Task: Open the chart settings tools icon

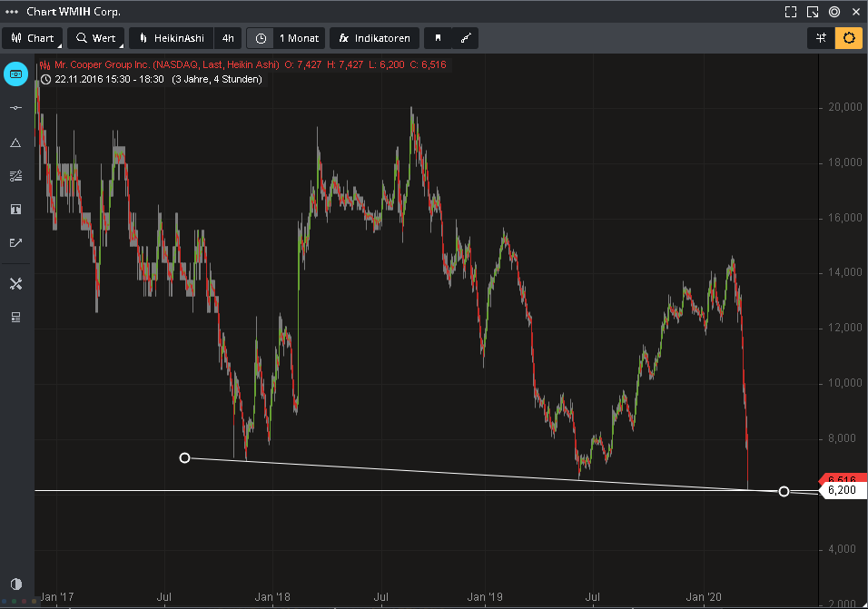Action: [15, 284]
